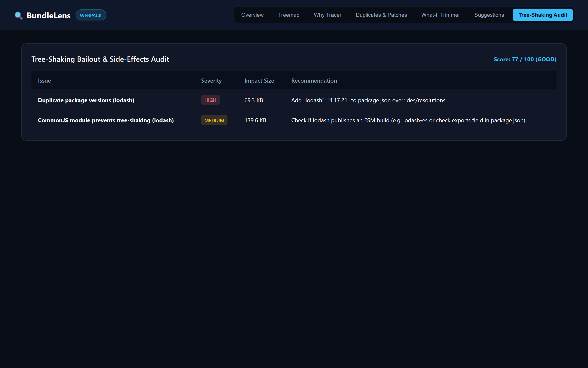Screen dimensions: 588x368
Task: Open the Overview tab
Action: [252, 15]
